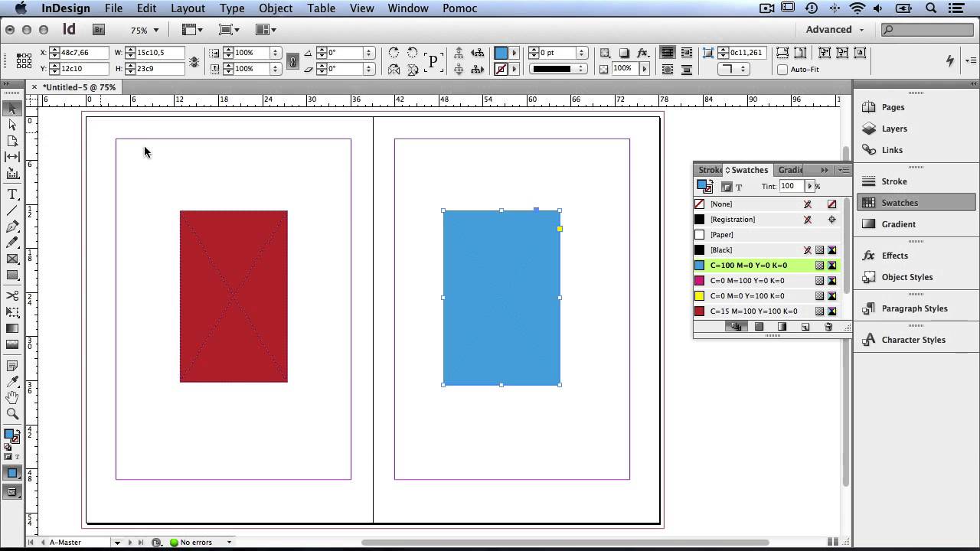This screenshot has width=980, height=551.
Task: Open the Object Styles panel
Action: [x=907, y=277]
